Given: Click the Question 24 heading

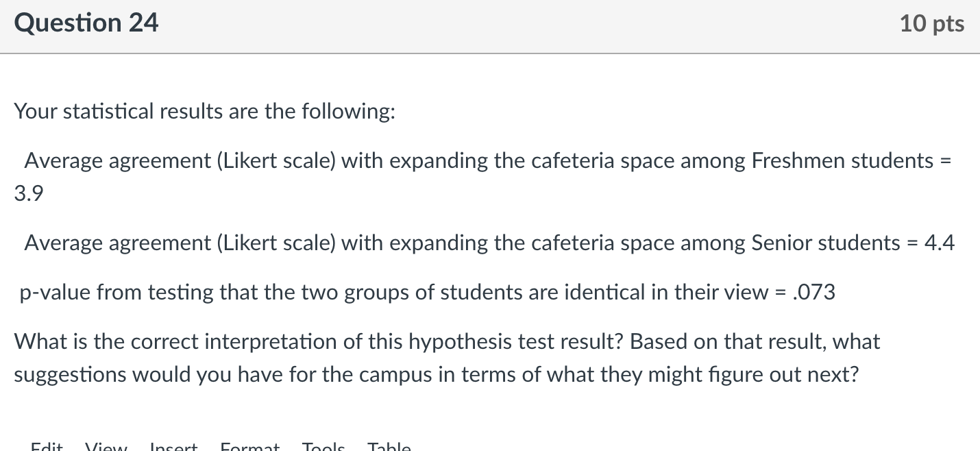Looking at the screenshot, I should click(86, 23).
